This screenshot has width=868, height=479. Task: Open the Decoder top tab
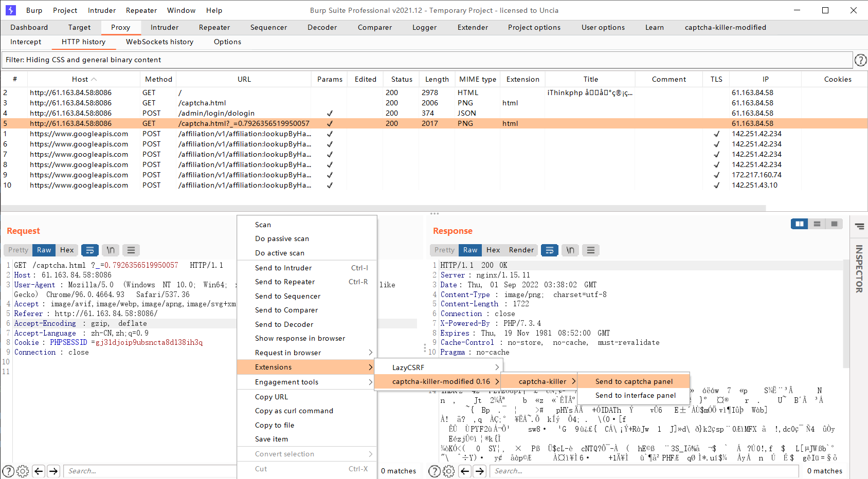pos(322,28)
